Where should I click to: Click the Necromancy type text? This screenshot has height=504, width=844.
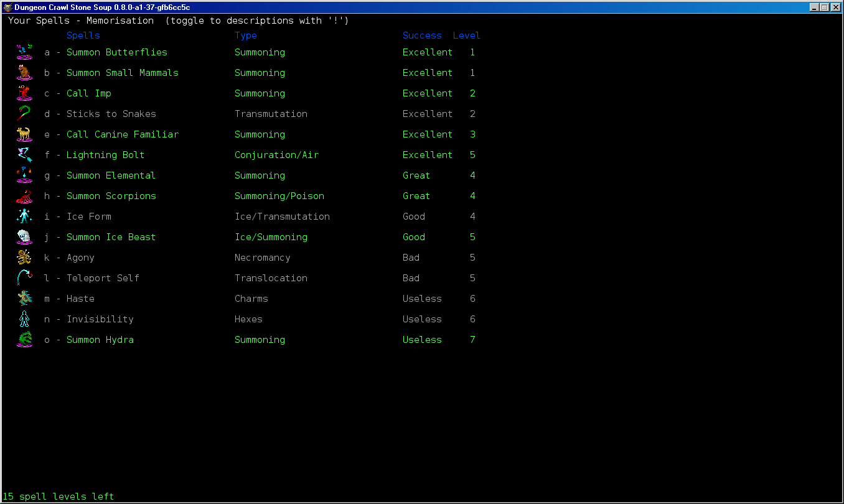click(263, 258)
